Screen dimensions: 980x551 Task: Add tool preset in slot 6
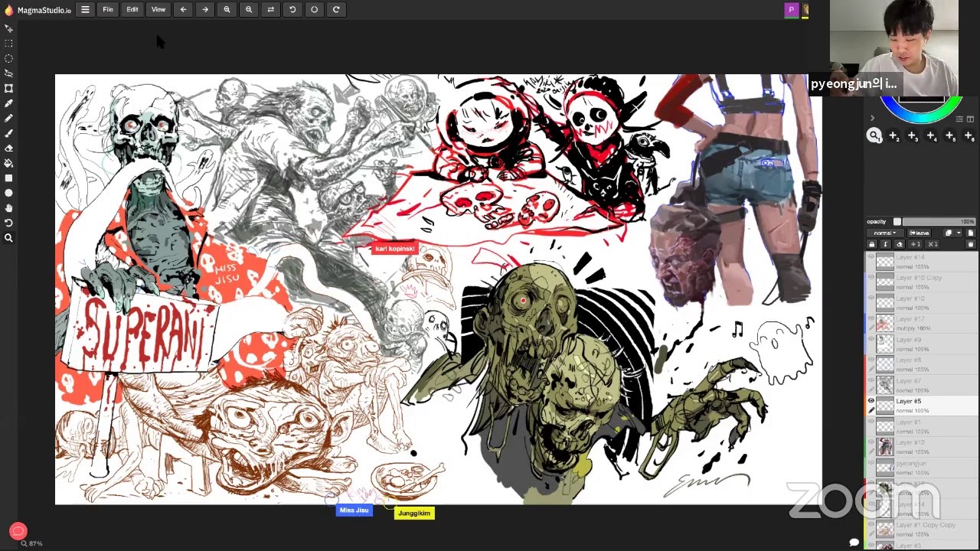click(x=969, y=135)
